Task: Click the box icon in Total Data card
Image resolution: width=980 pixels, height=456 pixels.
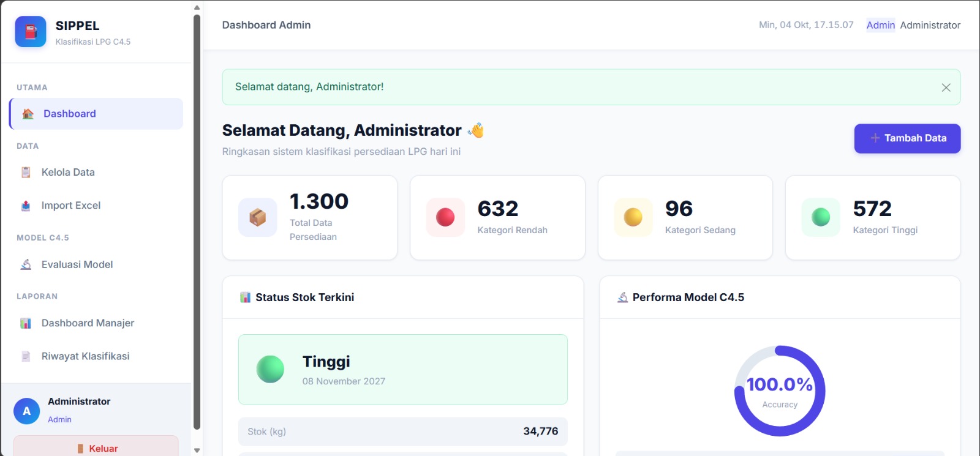Action: coord(258,217)
